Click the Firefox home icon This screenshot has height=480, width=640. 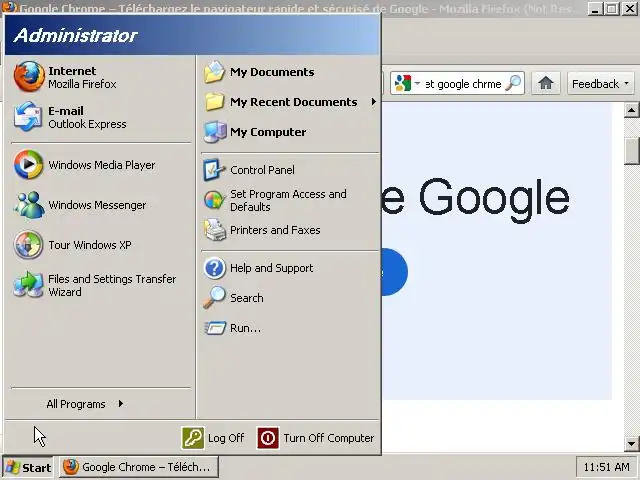tap(545, 83)
